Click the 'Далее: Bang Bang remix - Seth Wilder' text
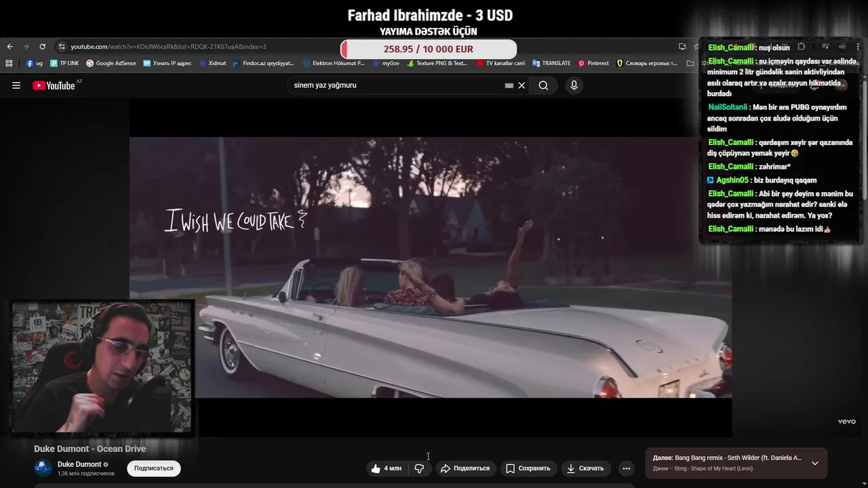Viewport: 868px width, 488px height. [727, 458]
